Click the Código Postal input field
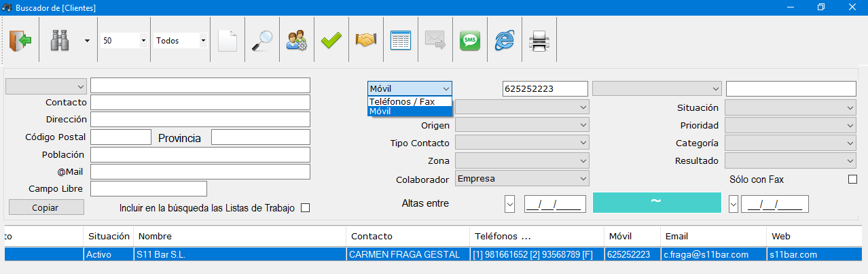Image resolution: width=868 pixels, height=274 pixels. click(121, 137)
